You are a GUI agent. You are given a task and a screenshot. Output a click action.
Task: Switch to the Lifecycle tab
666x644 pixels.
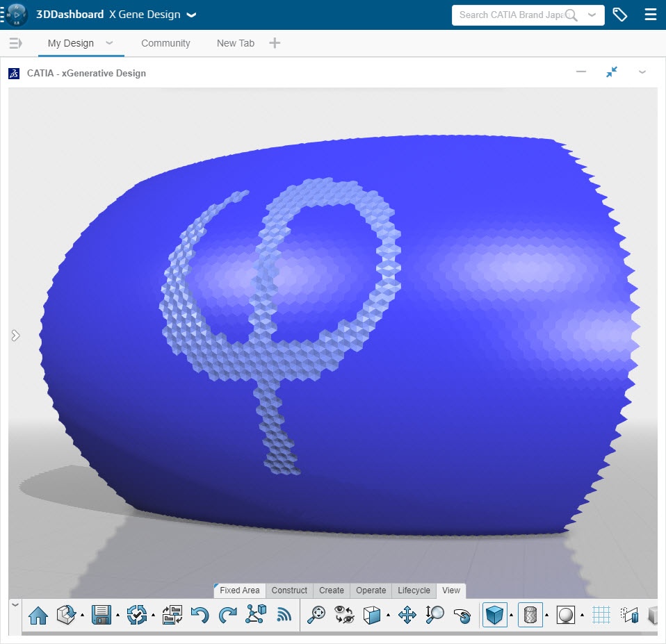point(414,590)
